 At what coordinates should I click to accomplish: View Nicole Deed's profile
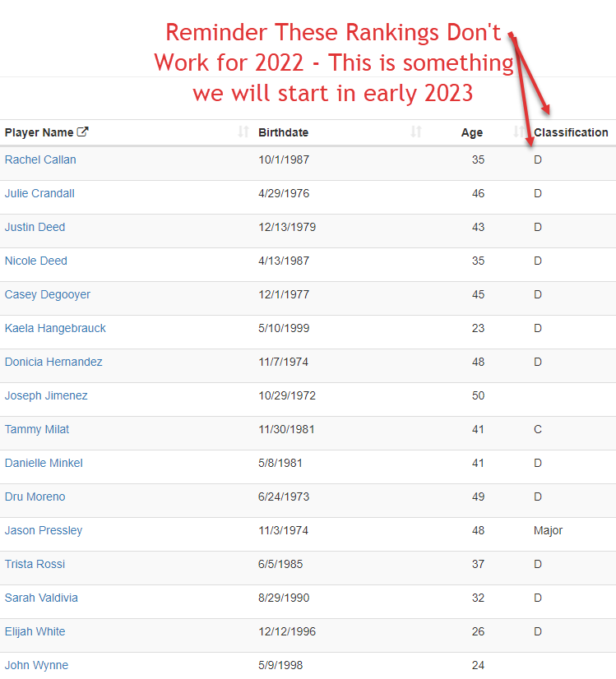[36, 261]
